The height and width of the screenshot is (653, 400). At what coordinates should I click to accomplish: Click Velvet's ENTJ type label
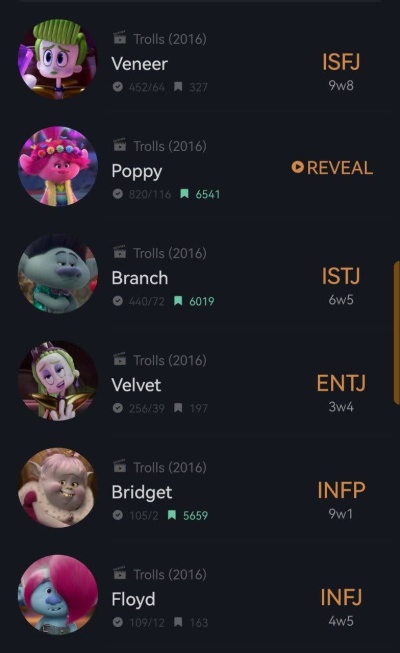(x=341, y=383)
